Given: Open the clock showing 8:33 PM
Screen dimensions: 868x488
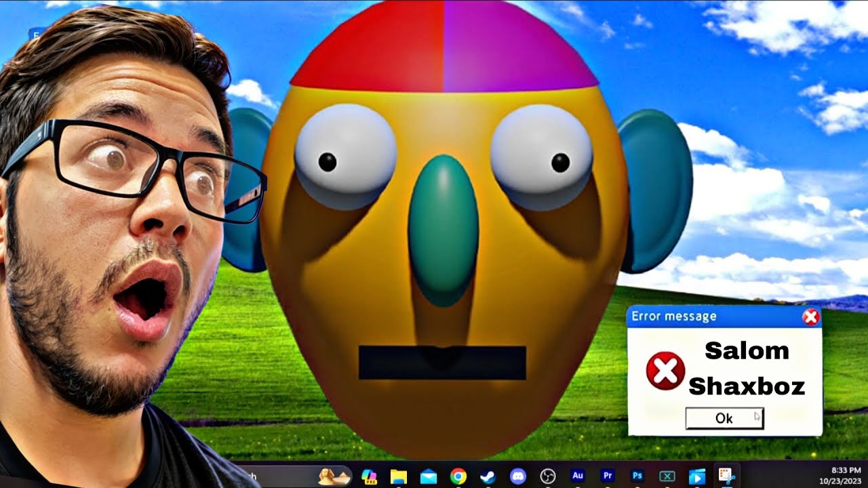Looking at the screenshot, I should pyautogui.click(x=846, y=469).
